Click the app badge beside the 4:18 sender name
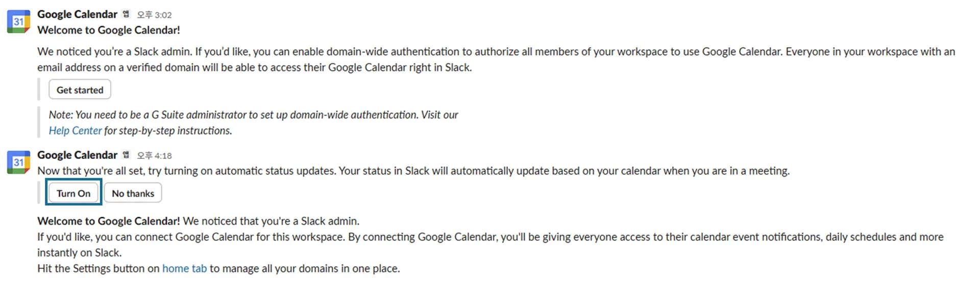The image size is (980, 283). click(126, 155)
